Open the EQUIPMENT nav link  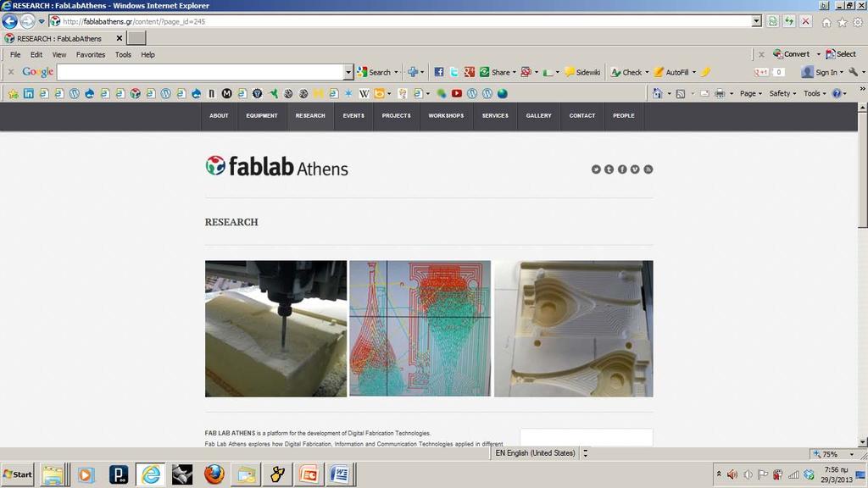(x=262, y=116)
